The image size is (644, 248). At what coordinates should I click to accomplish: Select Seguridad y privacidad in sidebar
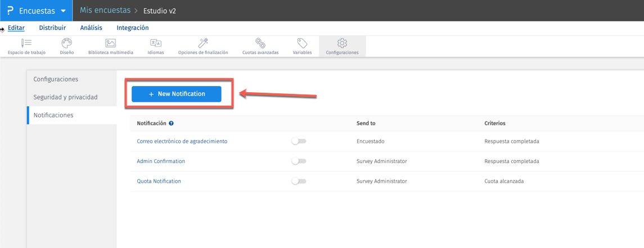65,97
